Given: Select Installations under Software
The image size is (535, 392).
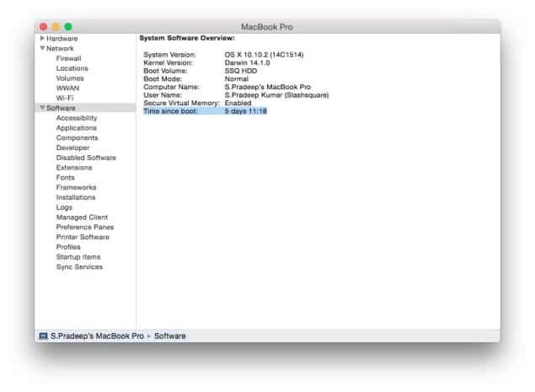Looking at the screenshot, I should pyautogui.click(x=76, y=197).
